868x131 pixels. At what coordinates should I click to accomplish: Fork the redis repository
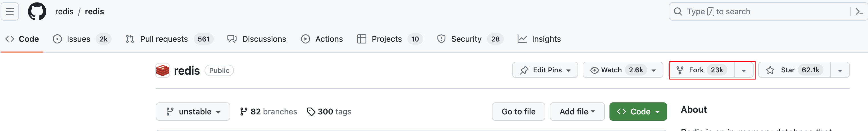click(702, 70)
